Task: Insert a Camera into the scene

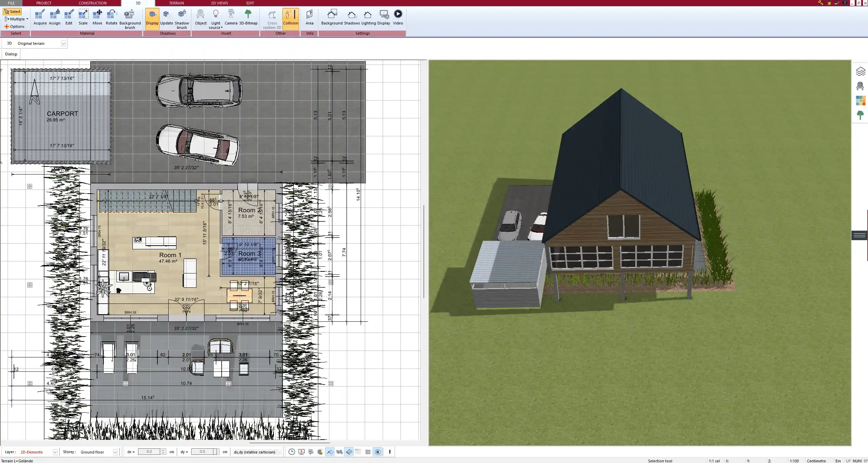Action: tap(231, 17)
